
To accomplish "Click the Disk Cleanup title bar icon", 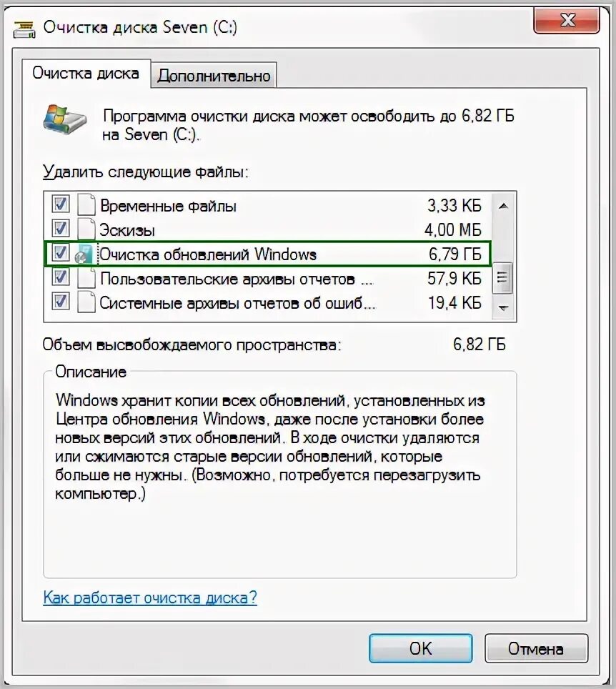I will 24,29.
